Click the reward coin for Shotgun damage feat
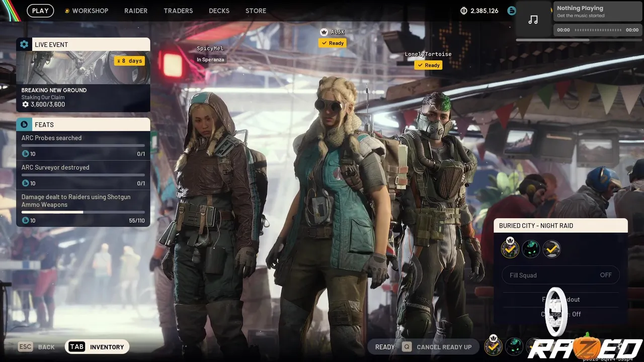 click(25, 220)
